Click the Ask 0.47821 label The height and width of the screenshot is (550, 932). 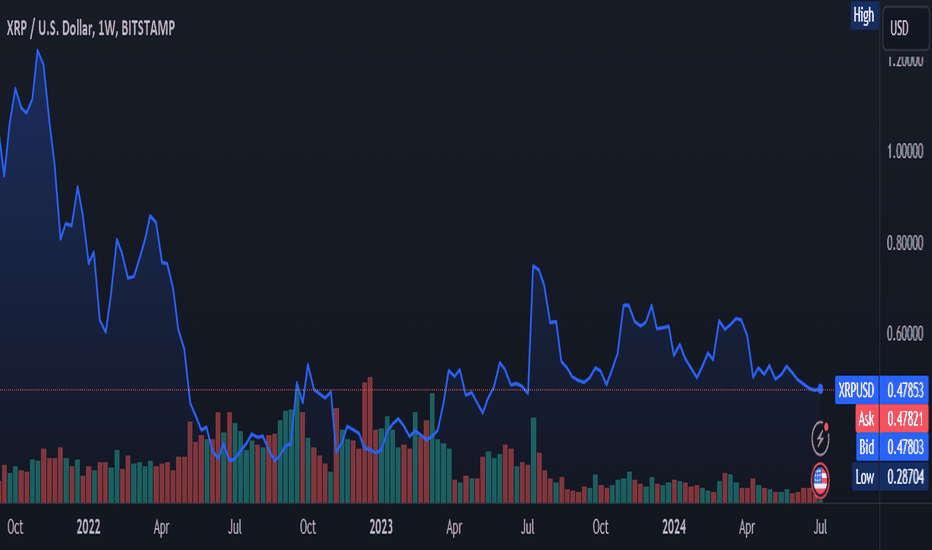coord(892,419)
